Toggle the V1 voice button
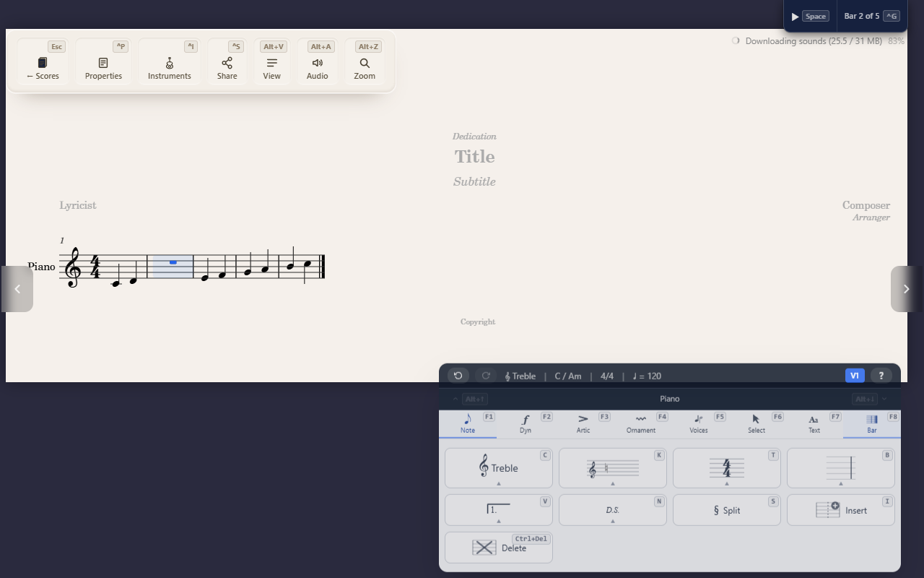The height and width of the screenshot is (578, 924). (x=855, y=376)
